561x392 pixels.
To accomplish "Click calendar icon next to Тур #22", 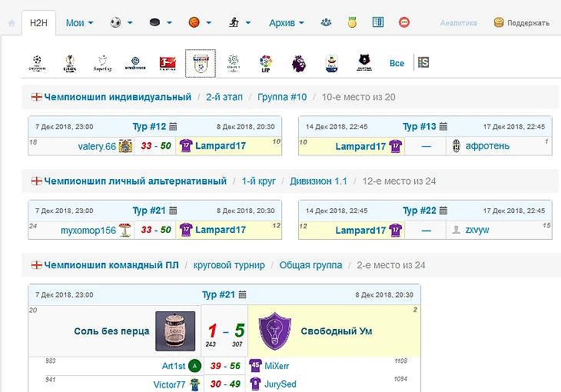I will click(x=443, y=211).
